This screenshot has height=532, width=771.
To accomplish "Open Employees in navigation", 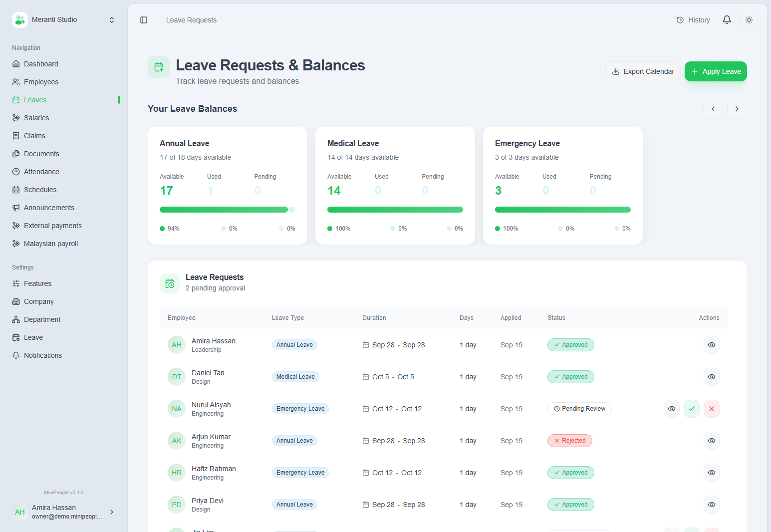I will [x=64, y=82].
